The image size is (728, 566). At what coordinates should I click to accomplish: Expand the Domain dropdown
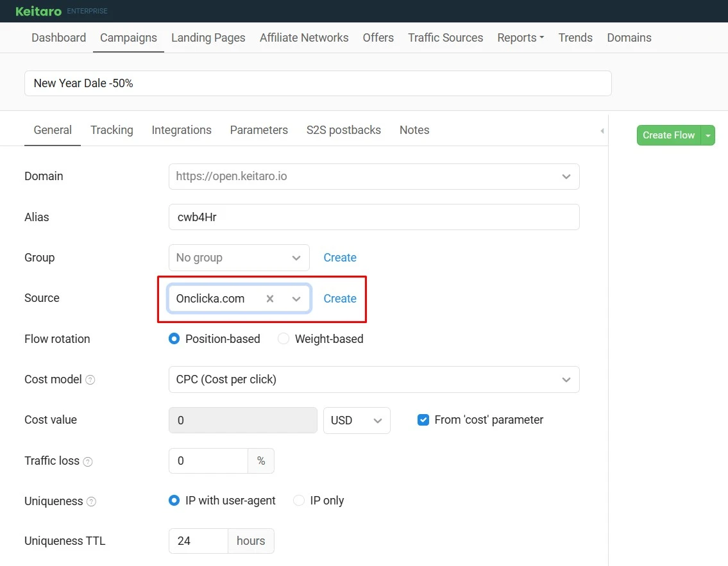click(566, 176)
